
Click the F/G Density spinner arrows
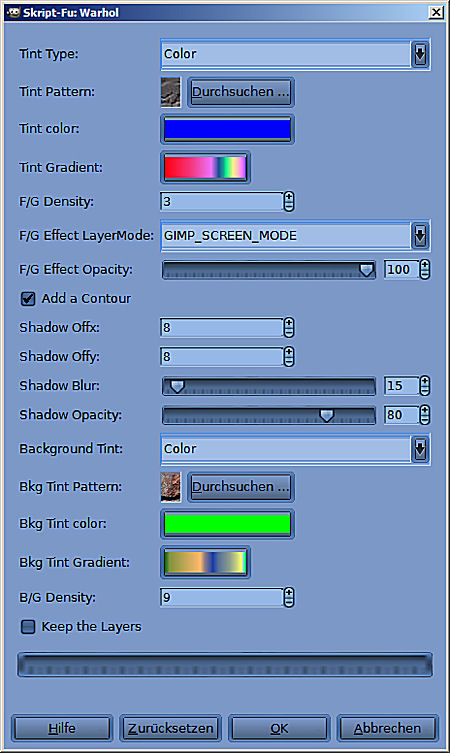pos(289,202)
